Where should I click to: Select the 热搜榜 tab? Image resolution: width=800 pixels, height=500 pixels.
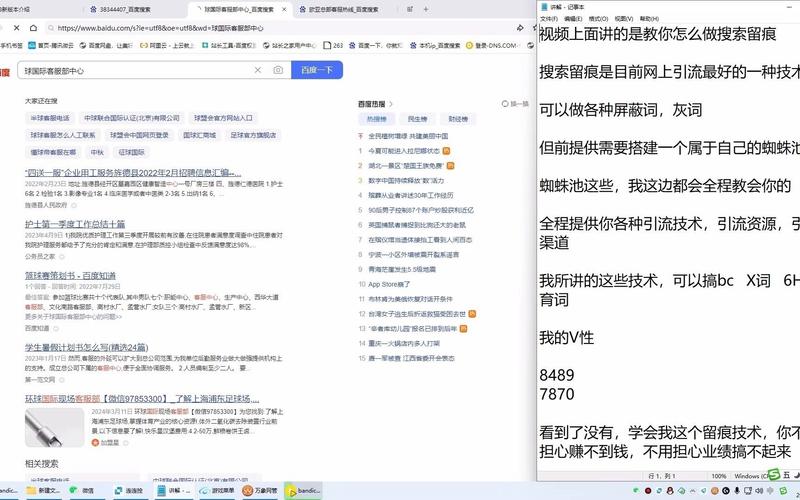[376, 119]
